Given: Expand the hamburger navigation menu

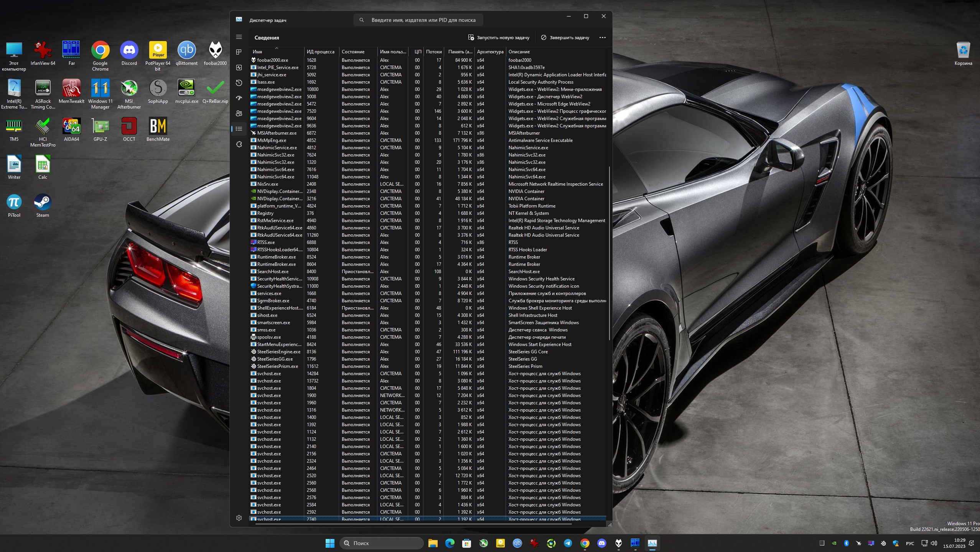Looking at the screenshot, I should pyautogui.click(x=239, y=37).
